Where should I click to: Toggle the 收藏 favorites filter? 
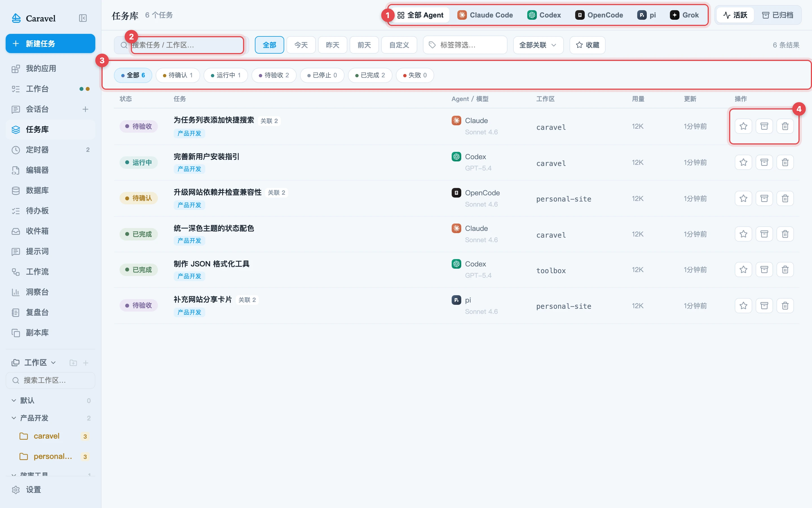[x=587, y=45]
